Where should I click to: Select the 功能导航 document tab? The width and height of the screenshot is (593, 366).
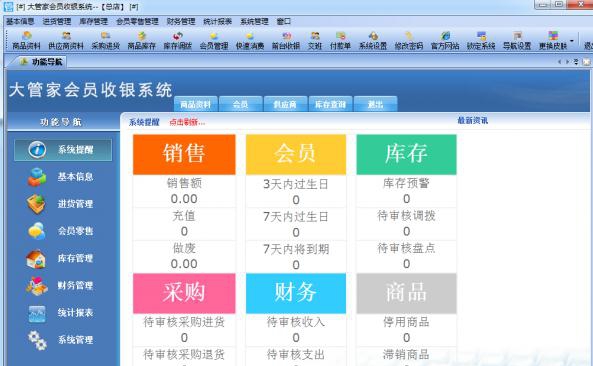coord(42,62)
